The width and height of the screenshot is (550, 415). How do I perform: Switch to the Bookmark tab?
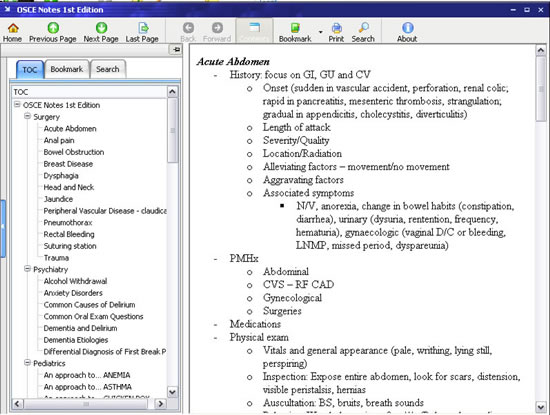67,69
